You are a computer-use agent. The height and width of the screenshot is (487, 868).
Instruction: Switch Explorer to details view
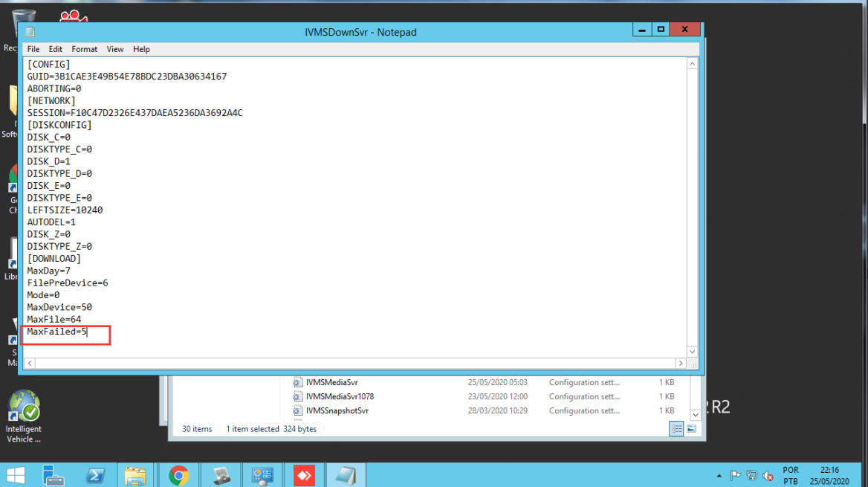[676, 429]
